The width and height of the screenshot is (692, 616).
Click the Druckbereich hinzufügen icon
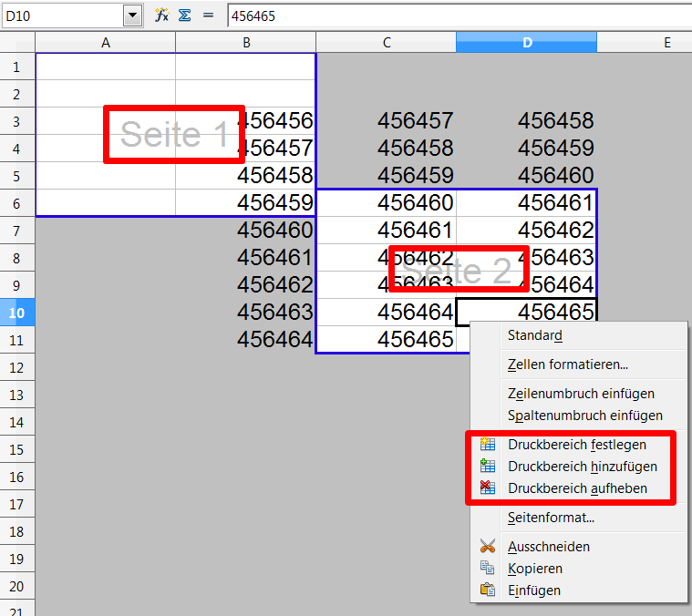pyautogui.click(x=488, y=467)
